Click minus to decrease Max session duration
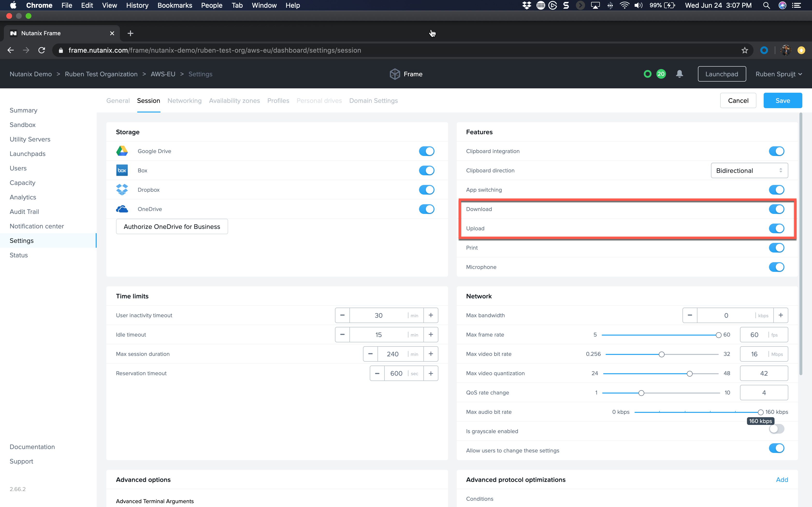This screenshot has height=507, width=812. tap(370, 354)
